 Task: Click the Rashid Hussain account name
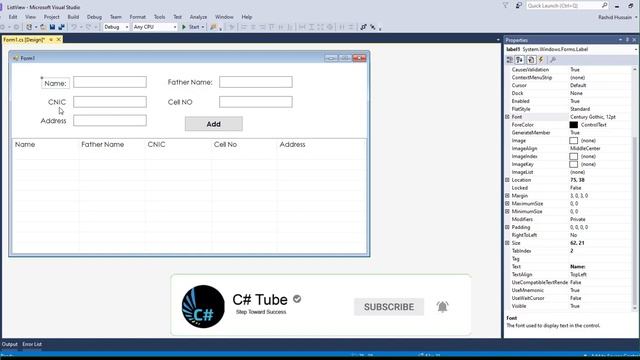[x=615, y=17]
